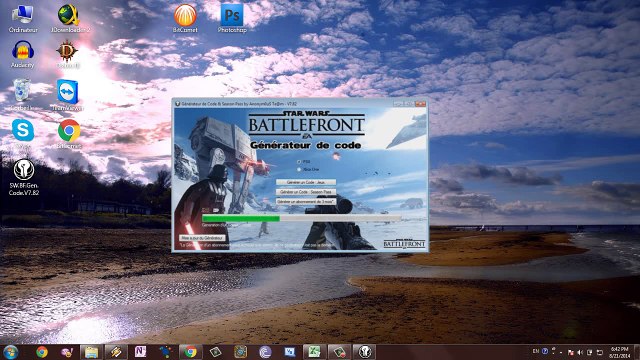The height and width of the screenshot is (360, 640).
Task: Open the volume speaker tray icon
Action: (580, 352)
